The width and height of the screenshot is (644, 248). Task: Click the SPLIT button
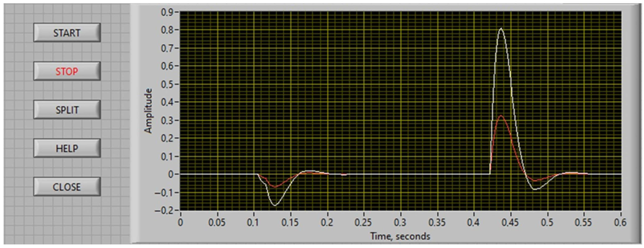click(x=67, y=110)
